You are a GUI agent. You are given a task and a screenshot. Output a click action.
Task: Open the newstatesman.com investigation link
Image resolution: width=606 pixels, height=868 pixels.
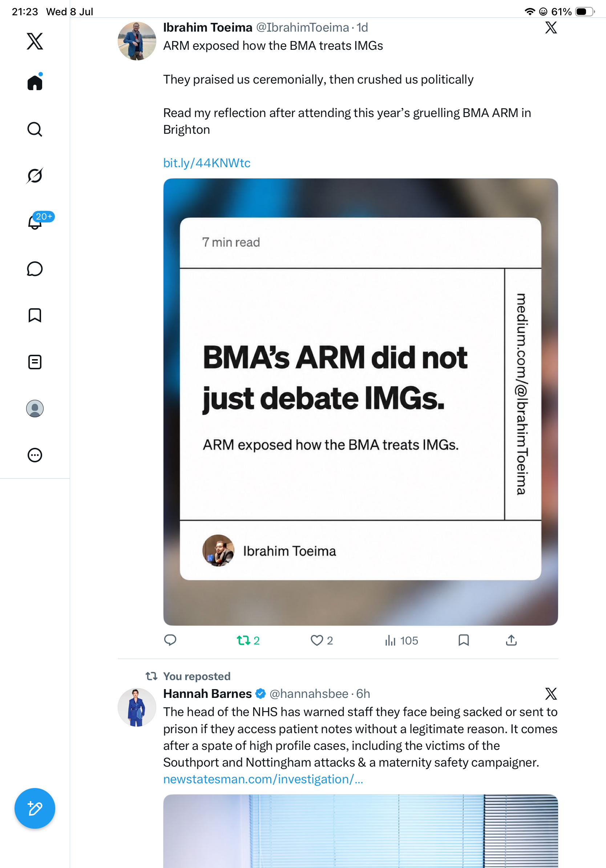263,779
